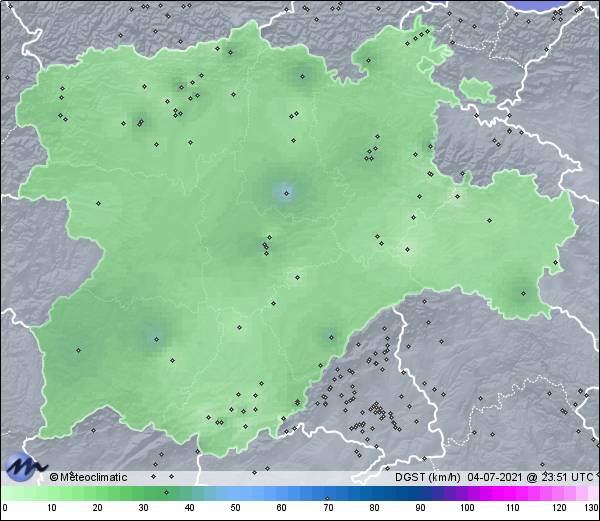The width and height of the screenshot is (600, 521).
Task: Pick the magenta color above legend 110
Action: [513, 494]
